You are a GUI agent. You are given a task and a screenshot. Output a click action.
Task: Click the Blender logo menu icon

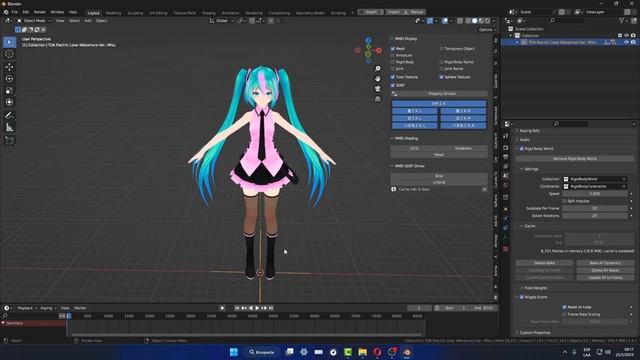coord(6,12)
